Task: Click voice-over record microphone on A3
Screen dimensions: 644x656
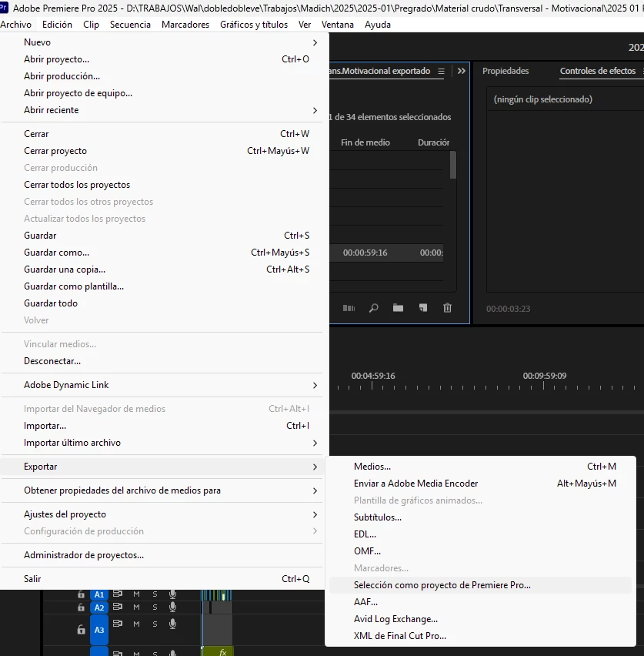Action: pyautogui.click(x=172, y=624)
